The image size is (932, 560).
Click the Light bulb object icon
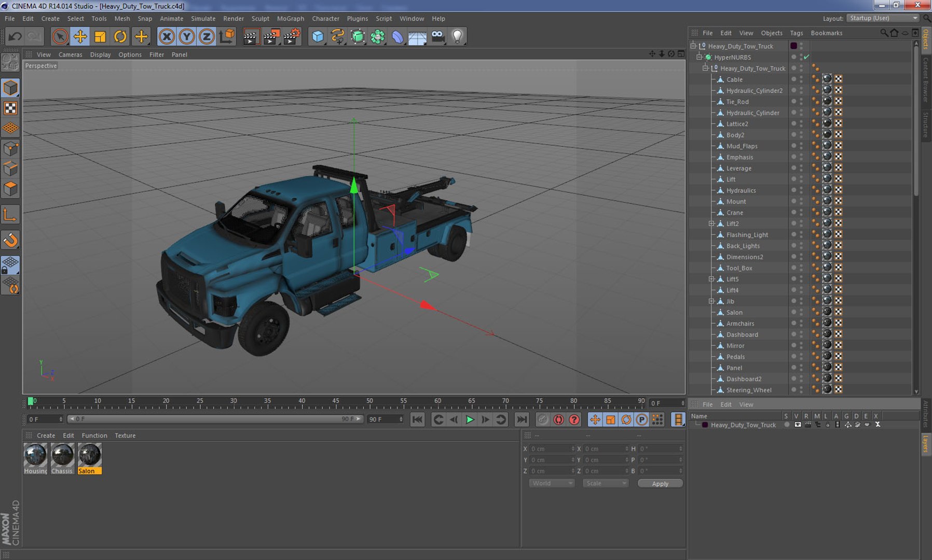[x=457, y=36]
